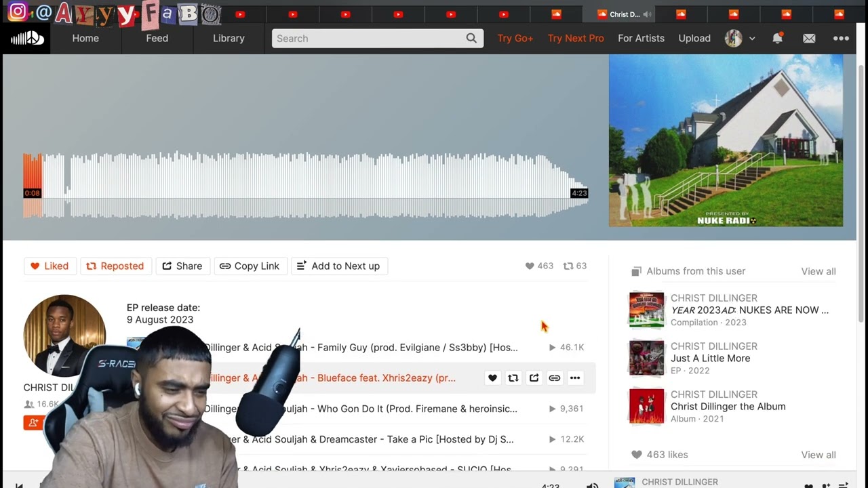Share the Blueface track via its share icon
The height and width of the screenshot is (488, 868).
[x=534, y=378]
